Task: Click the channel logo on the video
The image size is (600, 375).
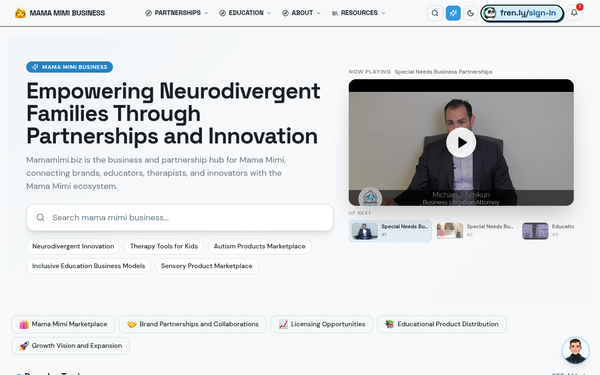Action: click(x=370, y=197)
